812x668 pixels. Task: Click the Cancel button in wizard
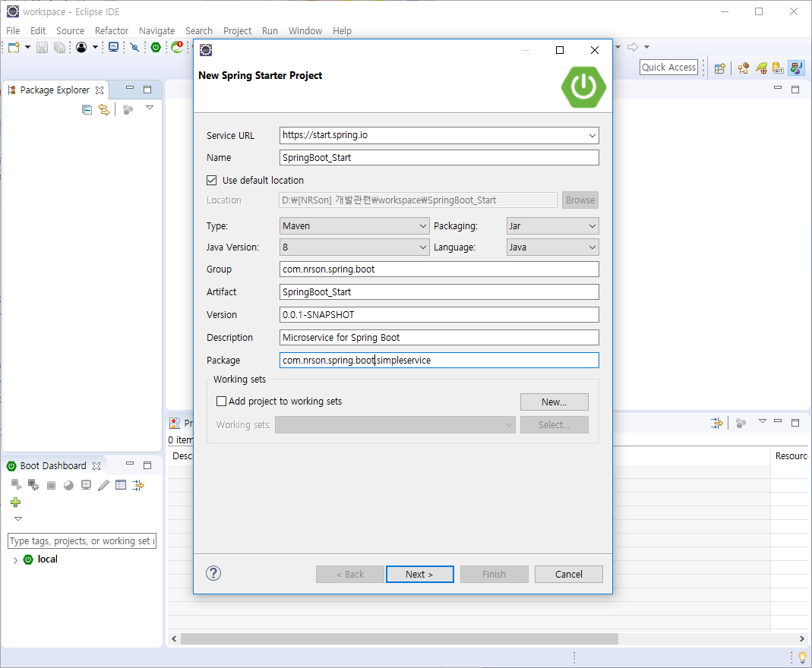coord(569,575)
